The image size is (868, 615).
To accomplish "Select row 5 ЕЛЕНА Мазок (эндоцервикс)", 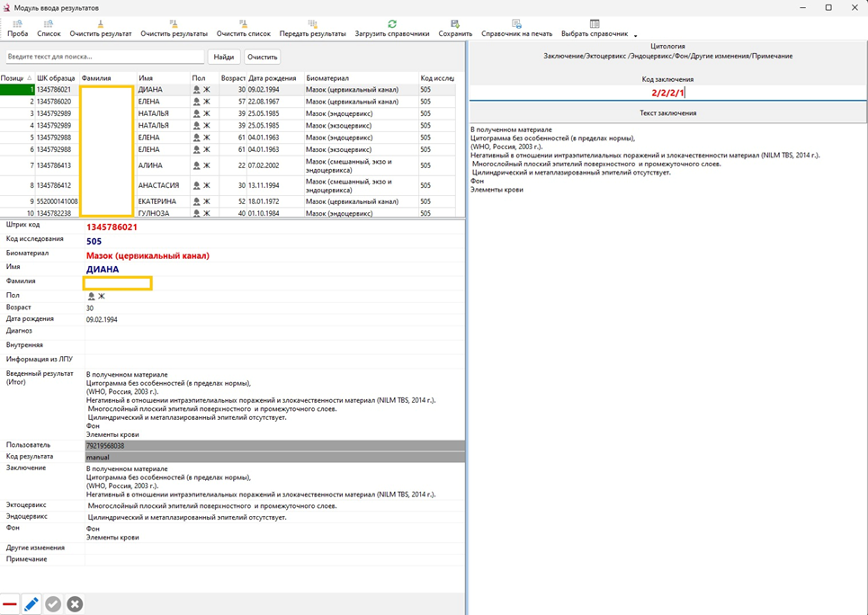I will click(228, 138).
